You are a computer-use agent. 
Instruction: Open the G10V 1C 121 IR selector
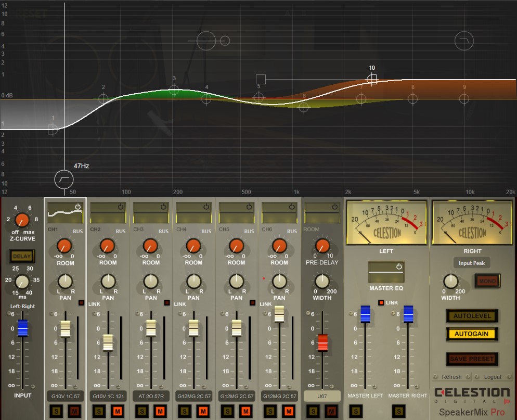(108, 396)
